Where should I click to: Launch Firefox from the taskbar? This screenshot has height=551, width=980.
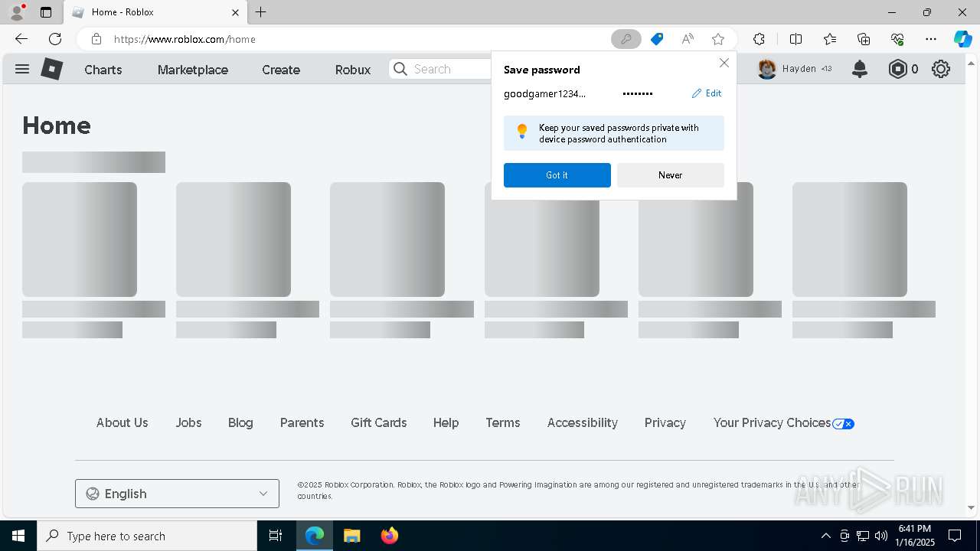(390, 536)
